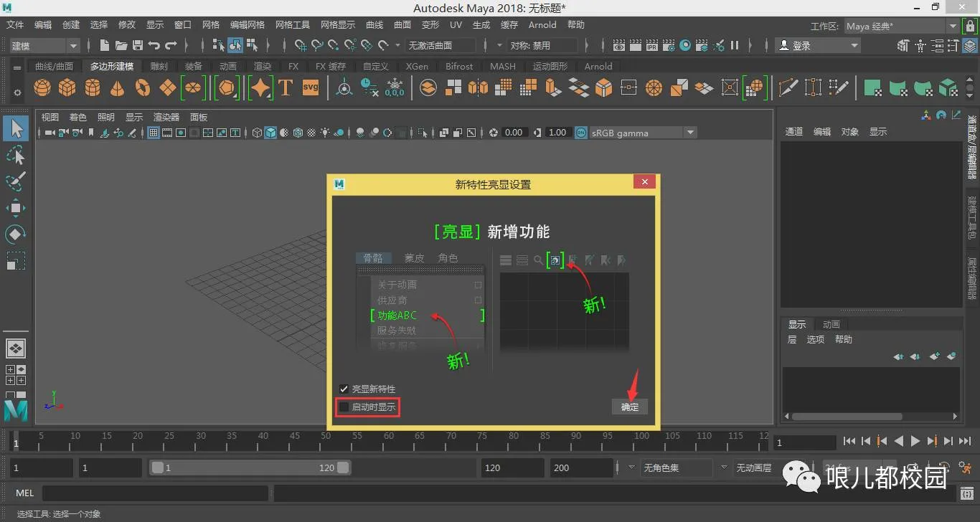Screen dimensions: 980x522
Task: Click the time range slider bar
Action: pos(250,468)
